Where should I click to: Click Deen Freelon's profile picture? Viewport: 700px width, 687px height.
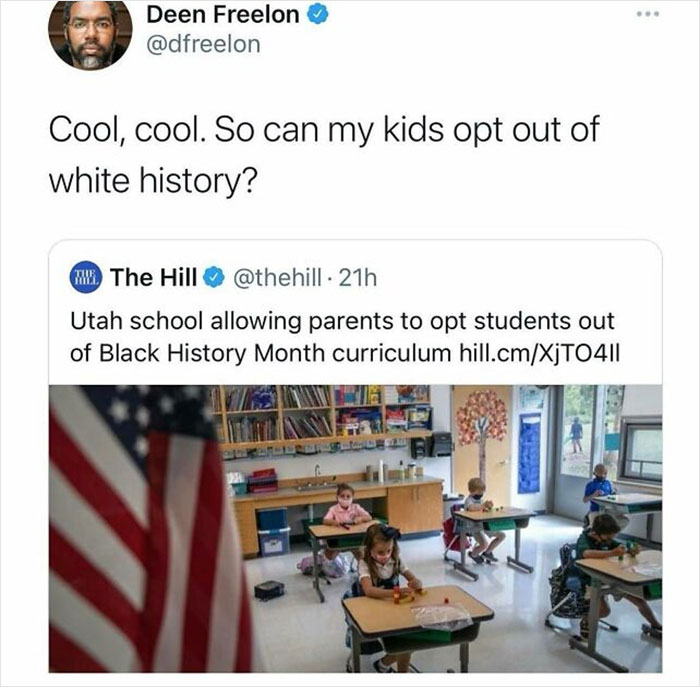click(91, 33)
